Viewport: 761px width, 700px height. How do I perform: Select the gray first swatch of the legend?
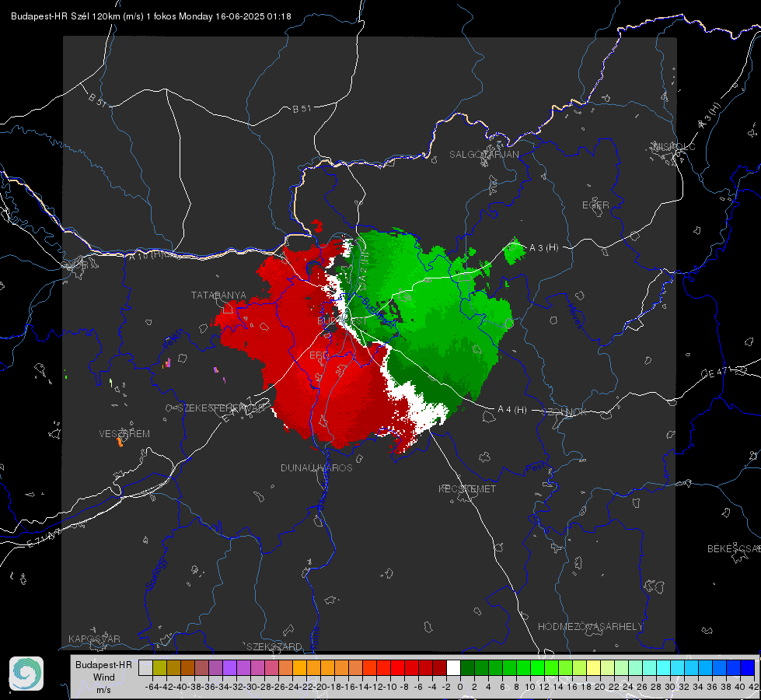click(145, 667)
